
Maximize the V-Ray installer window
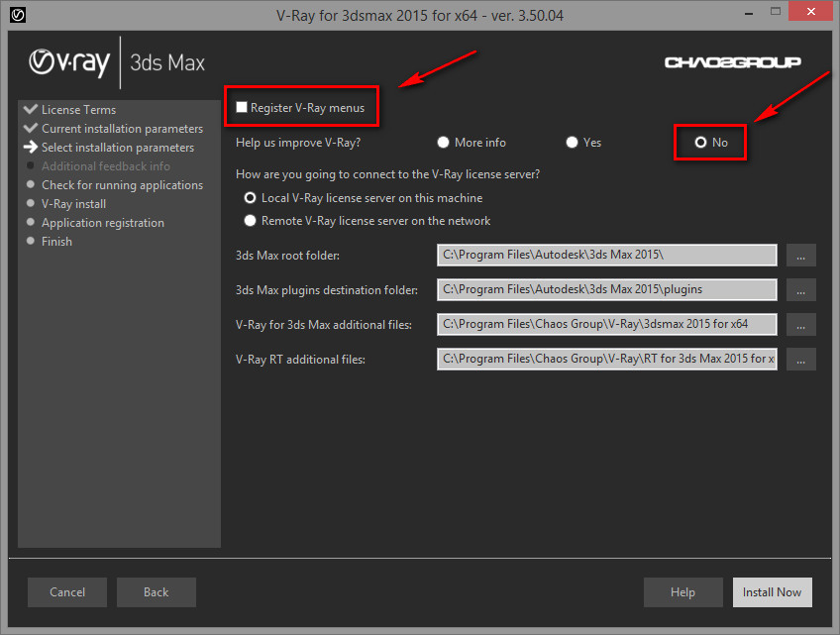(776, 12)
